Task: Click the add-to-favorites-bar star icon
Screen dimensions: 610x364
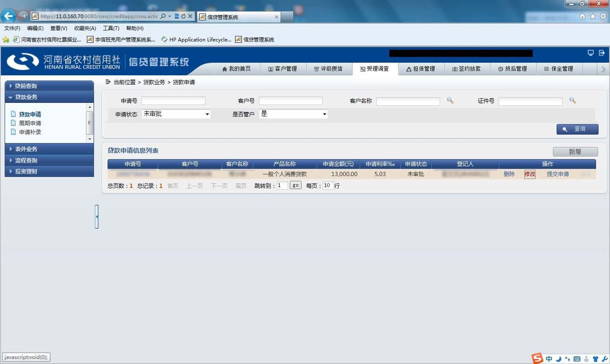Action: [x=6, y=39]
